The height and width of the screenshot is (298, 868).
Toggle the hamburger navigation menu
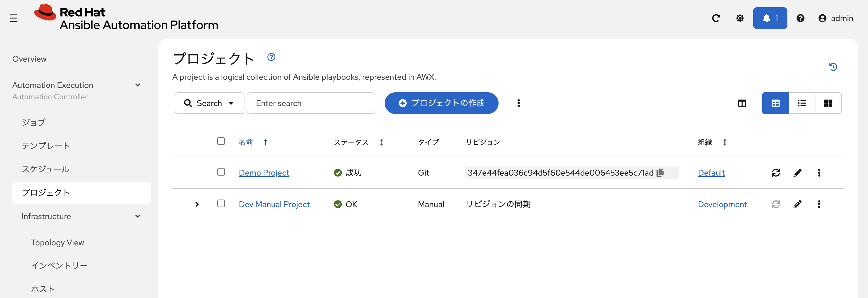click(14, 18)
